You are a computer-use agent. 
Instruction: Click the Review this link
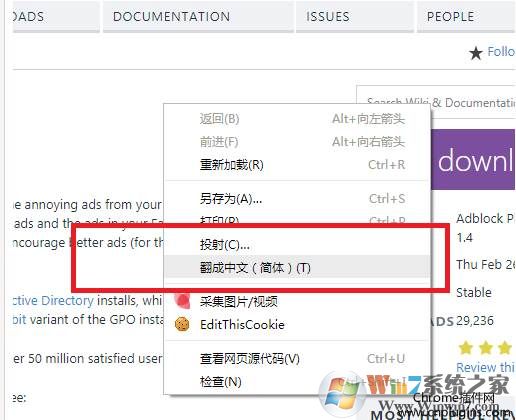(485, 367)
